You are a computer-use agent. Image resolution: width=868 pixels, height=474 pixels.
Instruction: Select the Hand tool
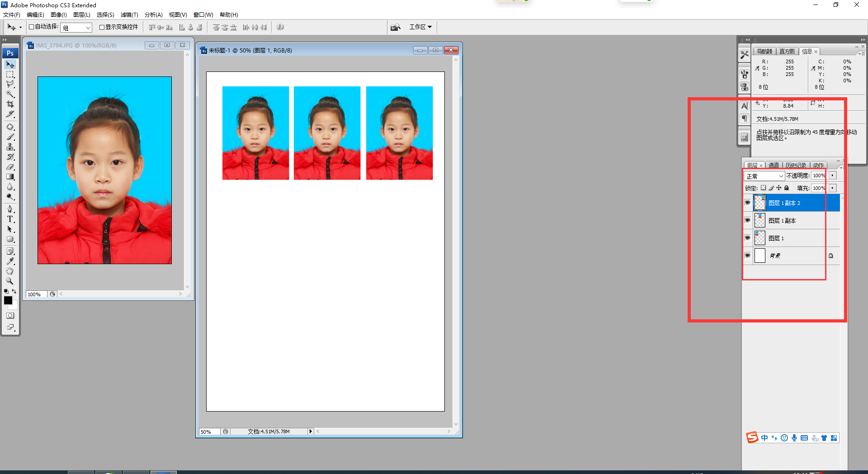[10, 271]
